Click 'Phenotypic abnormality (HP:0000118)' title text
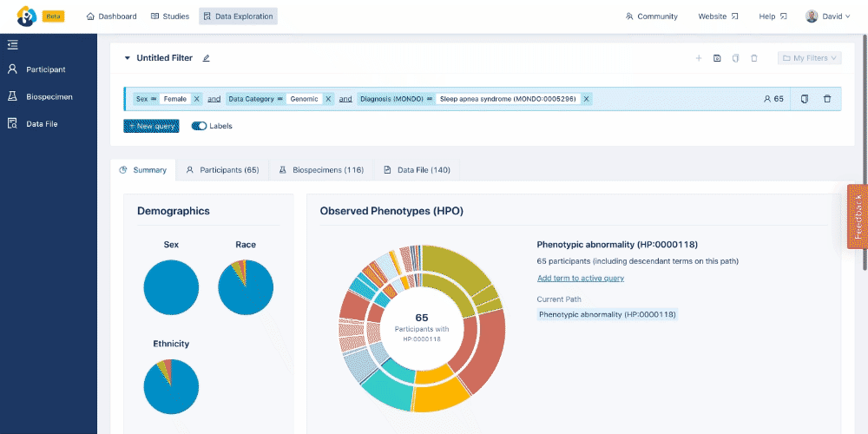The width and height of the screenshot is (868, 434). pos(617,244)
